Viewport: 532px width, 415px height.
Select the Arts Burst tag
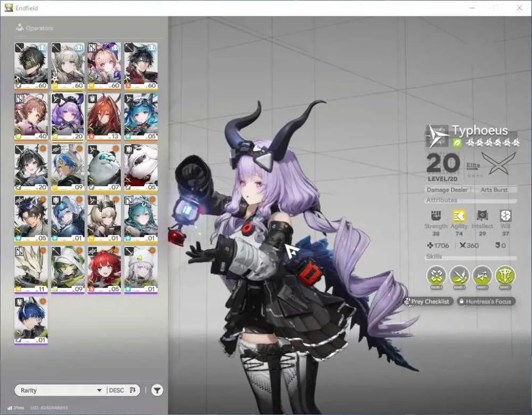494,190
